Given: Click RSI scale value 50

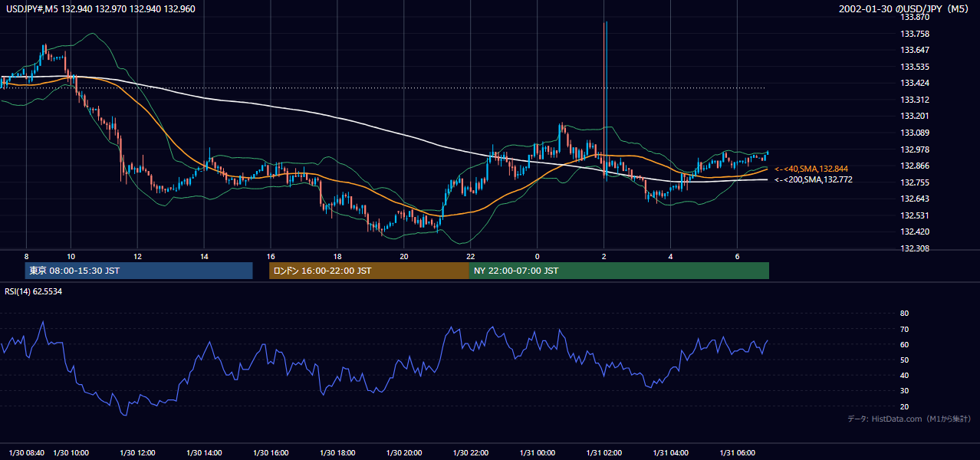Looking at the screenshot, I should pyautogui.click(x=904, y=360).
